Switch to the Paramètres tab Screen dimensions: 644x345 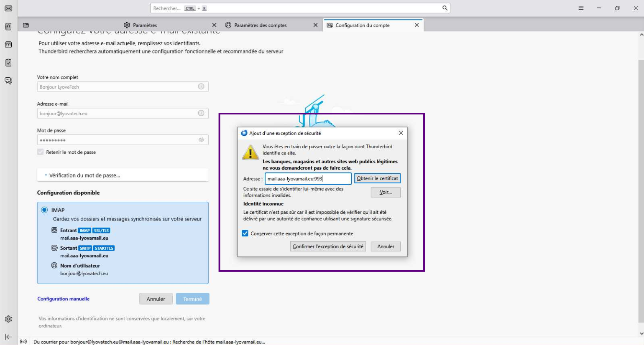pos(171,25)
